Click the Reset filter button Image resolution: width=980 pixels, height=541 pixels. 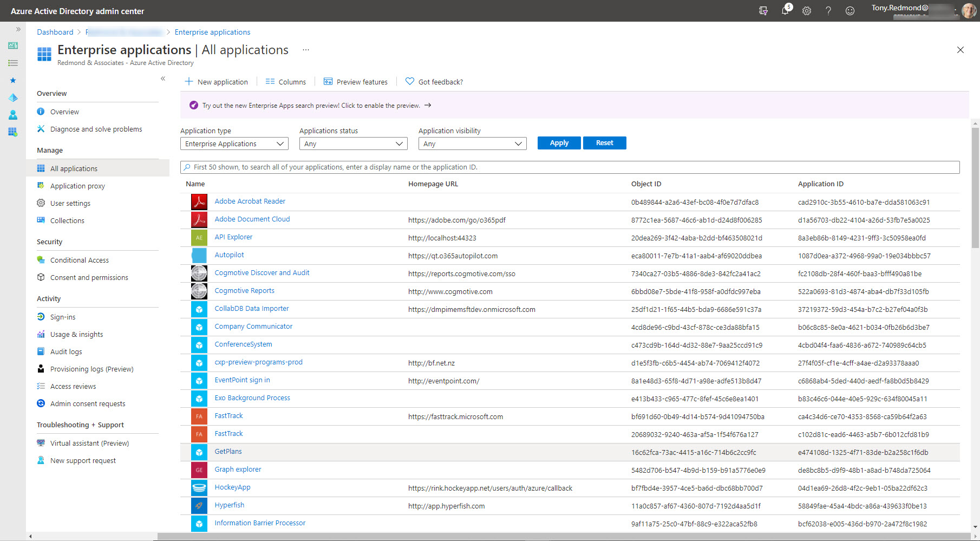[605, 143]
